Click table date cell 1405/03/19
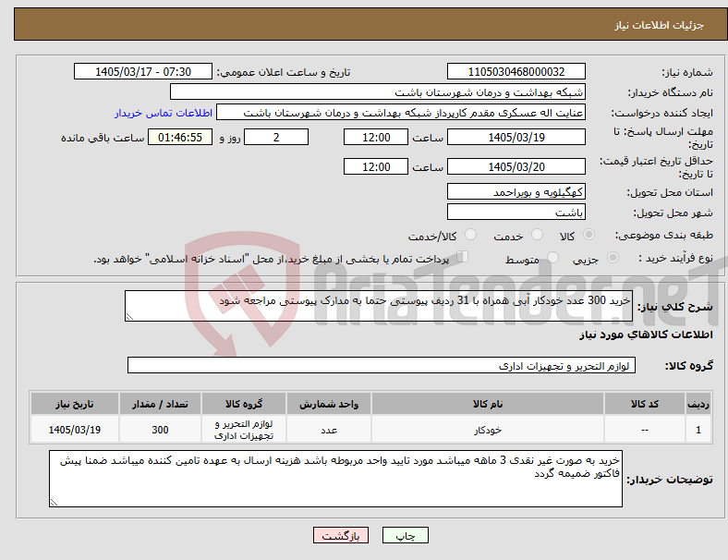Image resolution: width=728 pixels, height=560 pixels. [x=74, y=430]
